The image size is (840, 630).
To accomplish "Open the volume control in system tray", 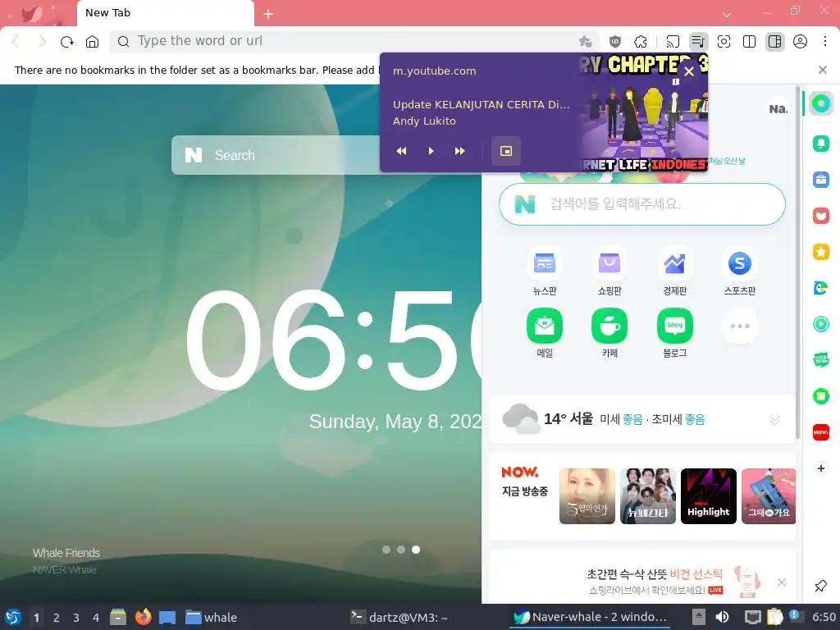I will click(x=722, y=617).
